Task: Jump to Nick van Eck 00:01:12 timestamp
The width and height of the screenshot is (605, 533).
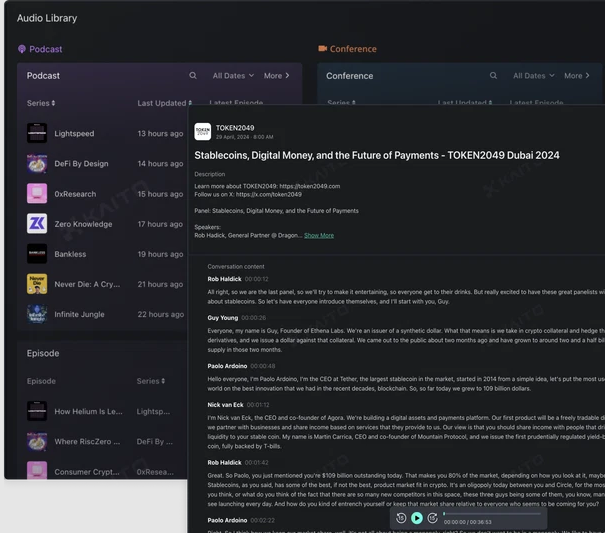Action: pyautogui.click(x=258, y=405)
